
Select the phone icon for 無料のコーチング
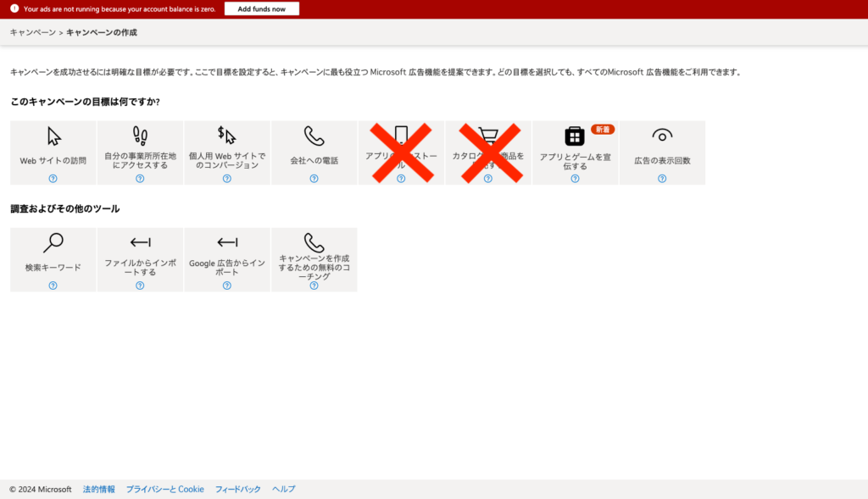[x=314, y=242]
